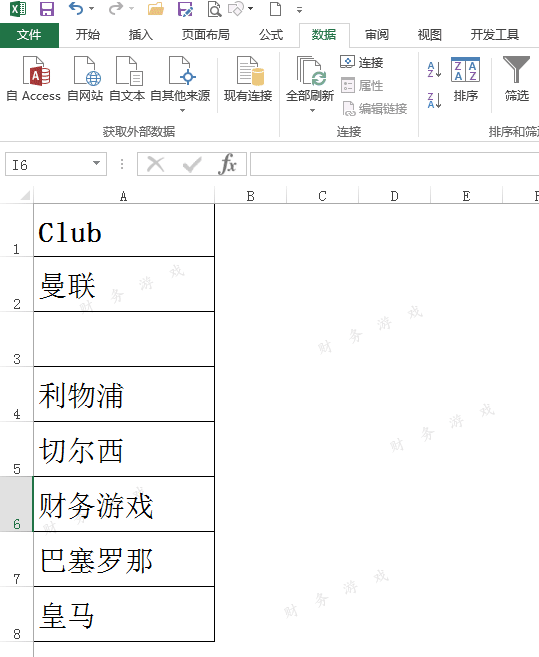Create a new blank workbook icon
The height and width of the screenshot is (657, 539).
(x=275, y=9)
